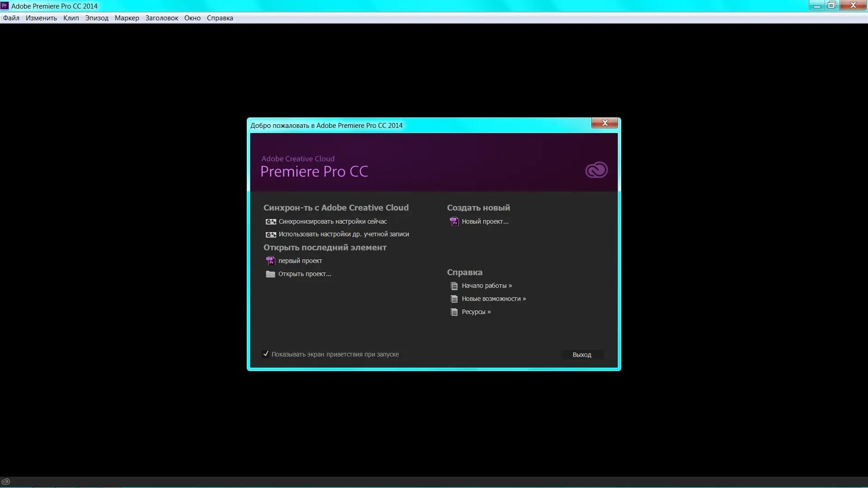868x488 pixels.
Task: Click 'Новые возможности »' help link
Action: point(494,299)
